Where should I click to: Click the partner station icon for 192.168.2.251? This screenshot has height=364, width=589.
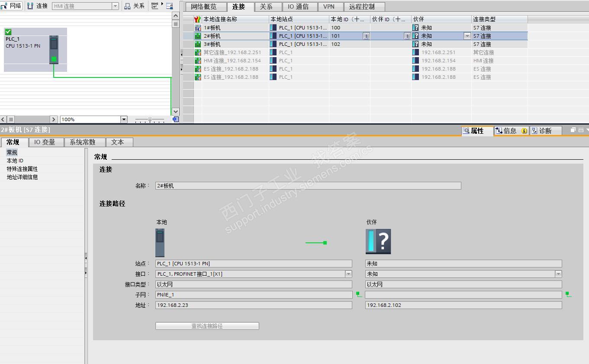(x=415, y=52)
